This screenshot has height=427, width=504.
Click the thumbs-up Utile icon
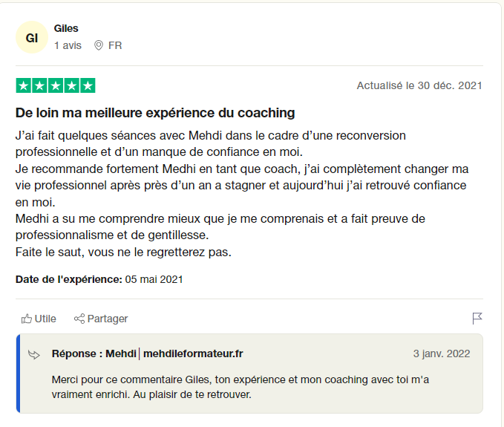pyautogui.click(x=27, y=319)
